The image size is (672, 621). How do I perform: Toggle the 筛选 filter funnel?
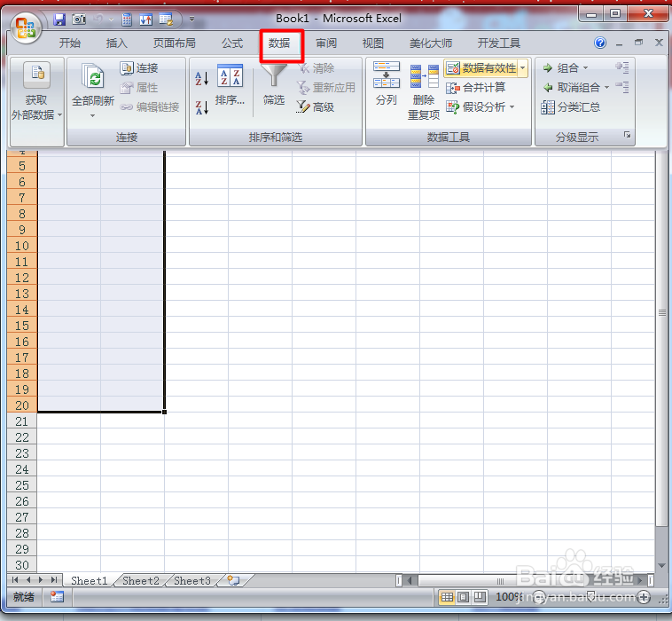[273, 85]
